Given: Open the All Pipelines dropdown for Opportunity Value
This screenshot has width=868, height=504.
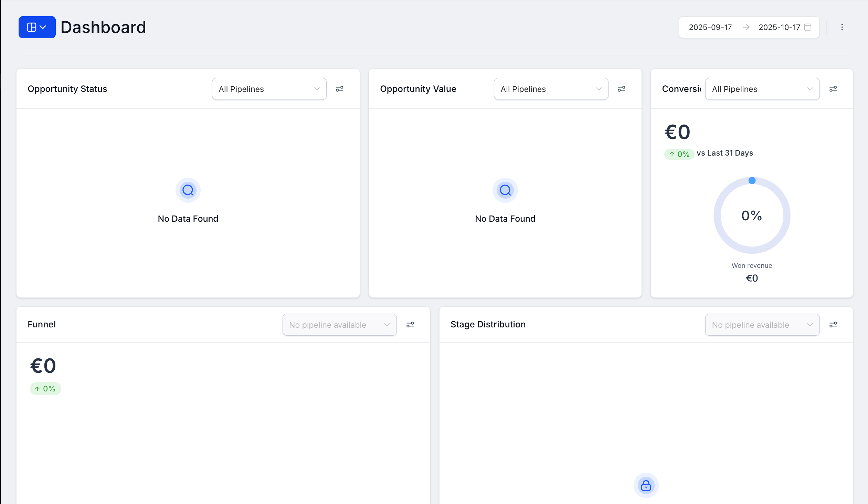Looking at the screenshot, I should point(551,88).
